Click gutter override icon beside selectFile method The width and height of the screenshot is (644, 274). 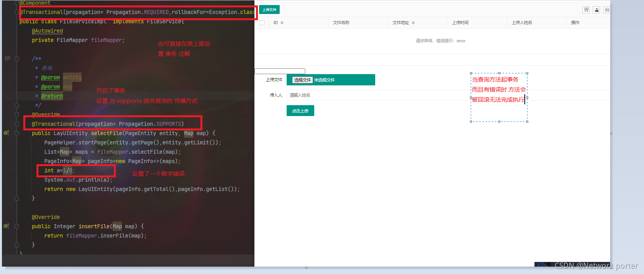6,133
